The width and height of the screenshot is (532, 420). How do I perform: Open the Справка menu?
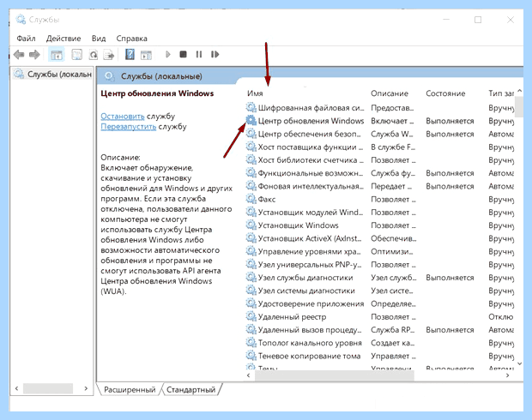(131, 39)
